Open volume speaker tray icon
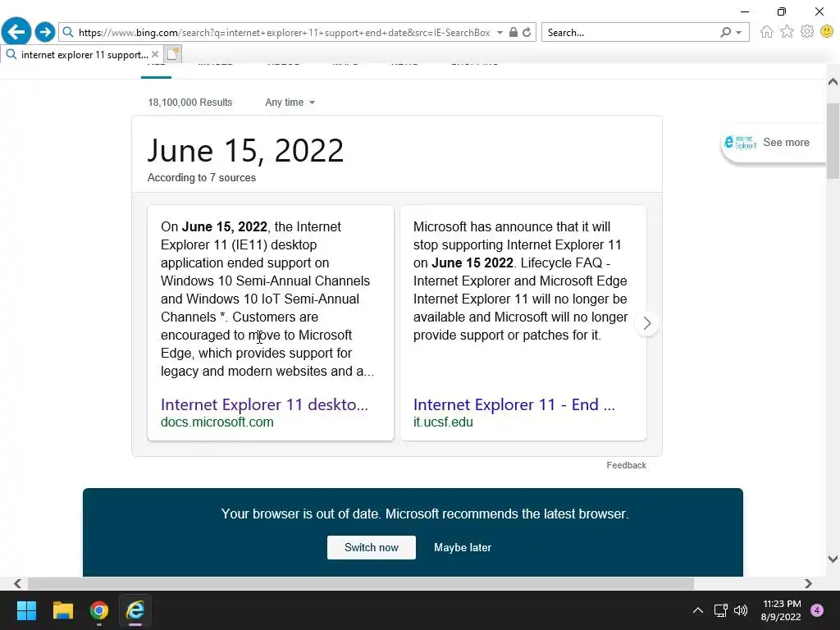The height and width of the screenshot is (630, 840). click(741, 610)
